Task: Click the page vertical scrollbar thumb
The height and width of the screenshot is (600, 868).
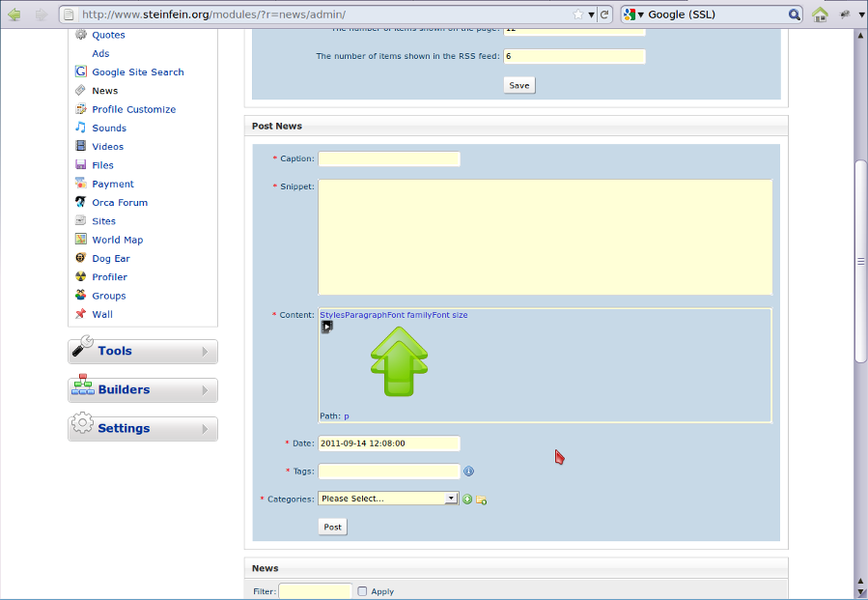Action: point(860,261)
